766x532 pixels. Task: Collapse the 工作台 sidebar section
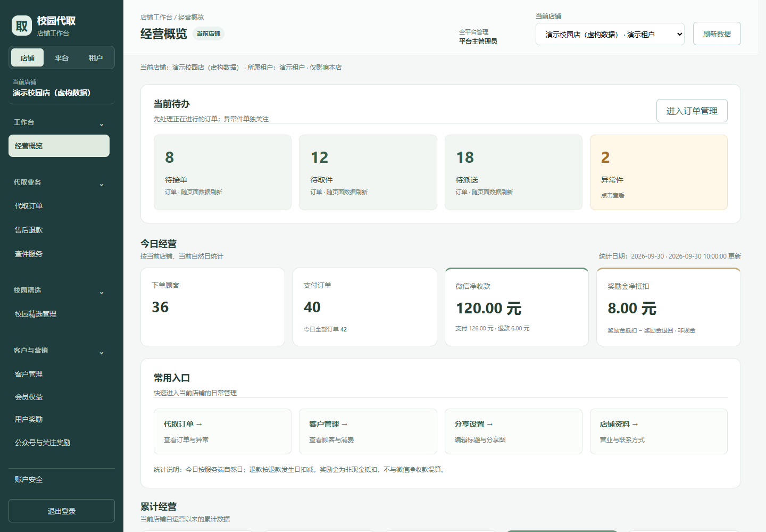[x=59, y=122]
